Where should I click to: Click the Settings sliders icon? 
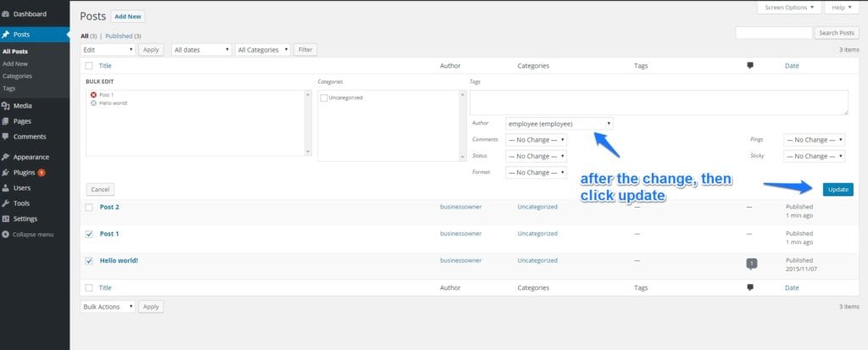tap(6, 219)
